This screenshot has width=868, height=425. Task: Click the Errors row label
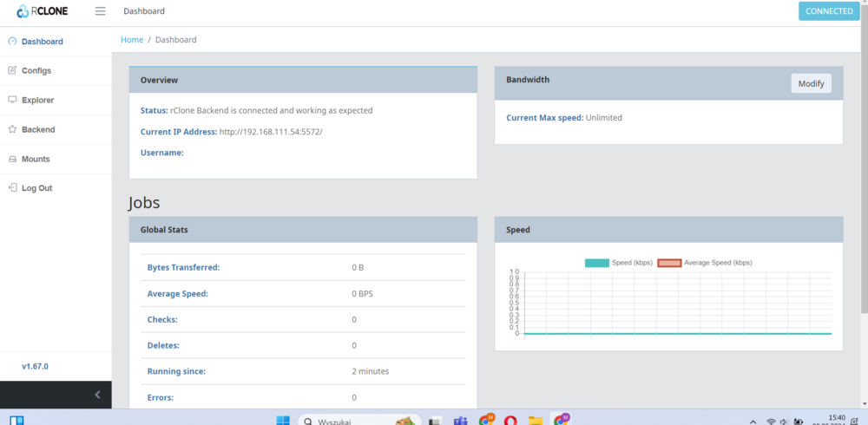pyautogui.click(x=161, y=397)
